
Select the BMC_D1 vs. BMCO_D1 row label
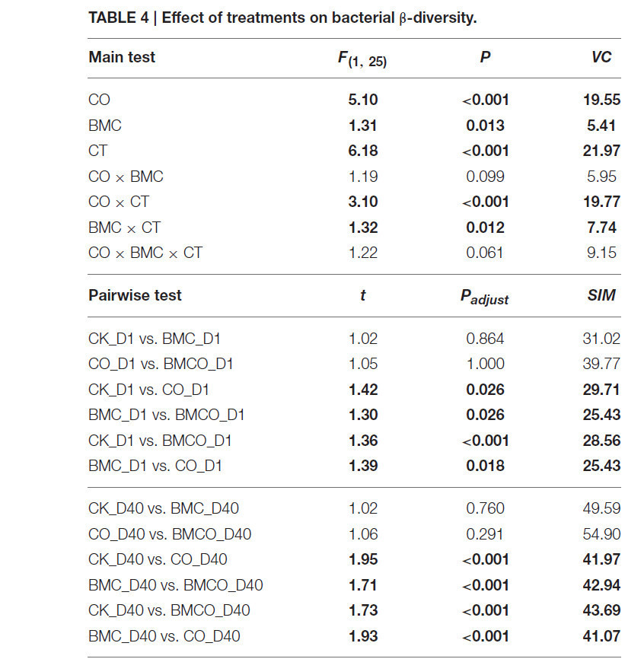pyautogui.click(x=167, y=415)
